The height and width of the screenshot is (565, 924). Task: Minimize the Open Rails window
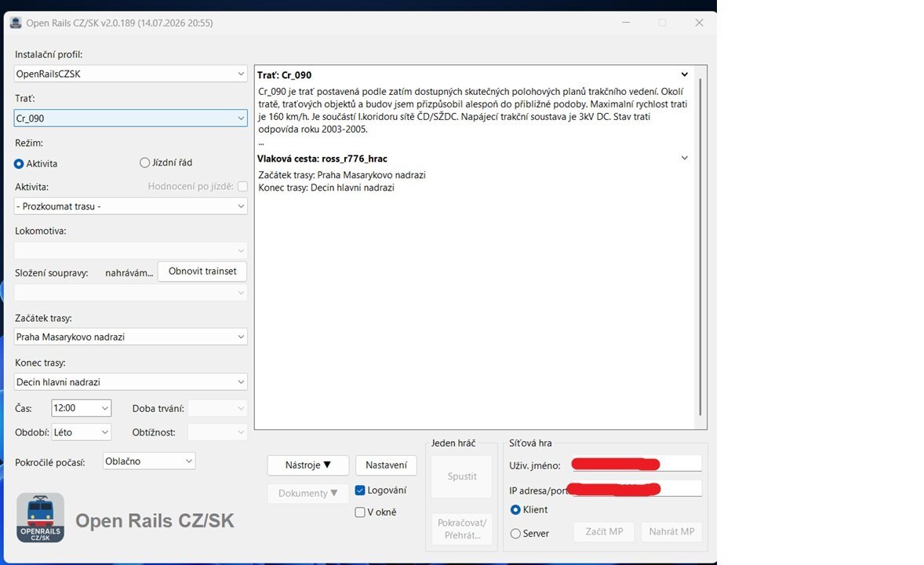coord(626,23)
